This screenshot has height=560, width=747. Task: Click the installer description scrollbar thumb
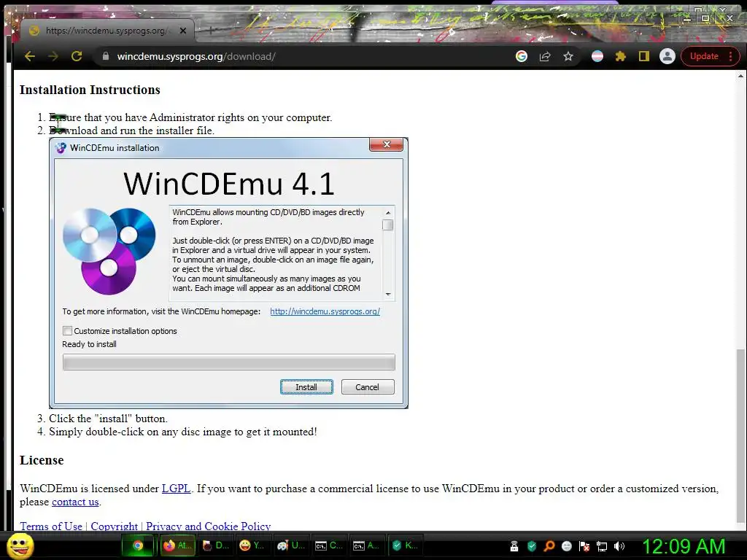[388, 225]
